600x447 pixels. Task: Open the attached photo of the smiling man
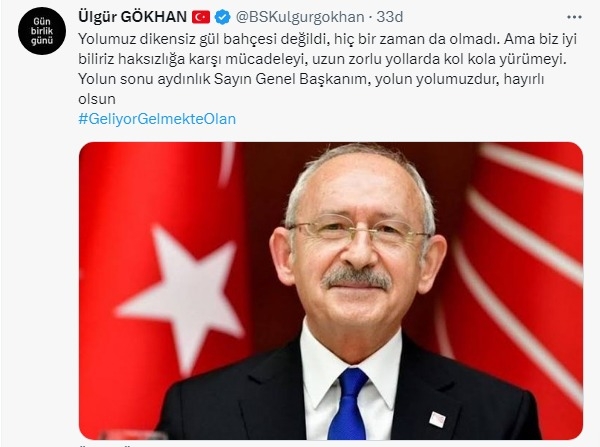pos(331,290)
